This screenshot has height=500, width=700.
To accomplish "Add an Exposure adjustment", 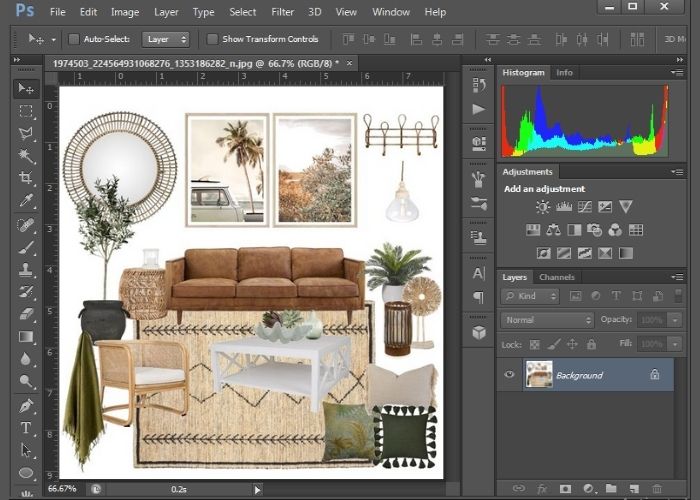I will point(605,207).
